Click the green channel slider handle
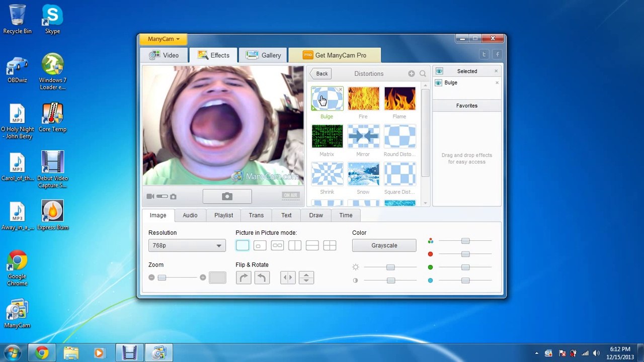 (465, 267)
